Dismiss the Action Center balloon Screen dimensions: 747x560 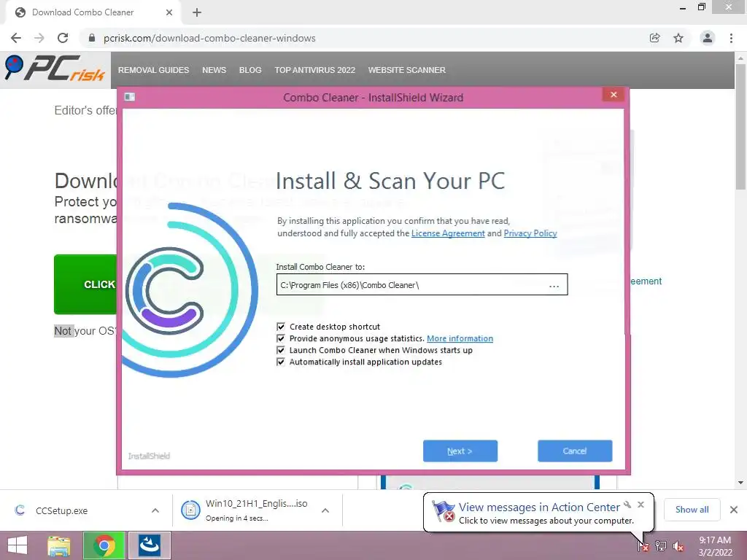pyautogui.click(x=640, y=505)
